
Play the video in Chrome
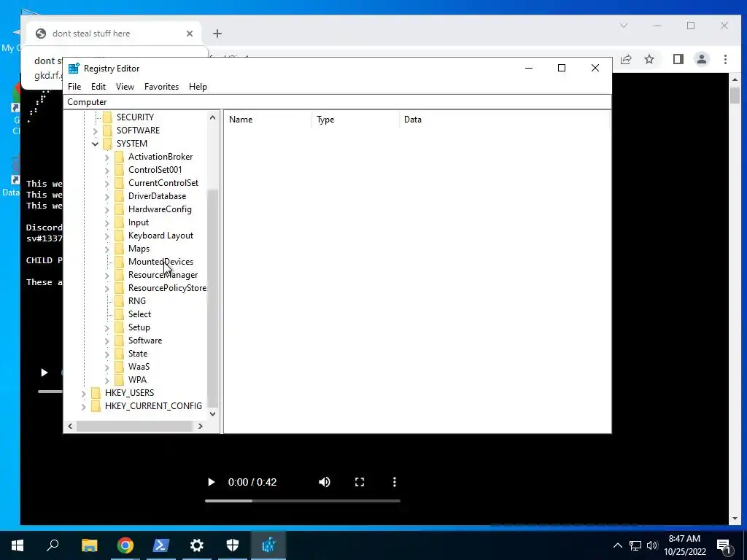211,483
